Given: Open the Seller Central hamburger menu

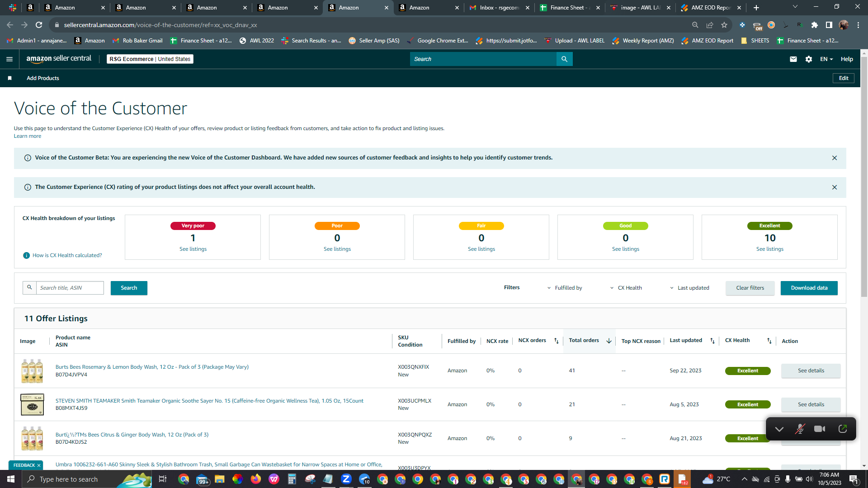Looking at the screenshot, I should tap(9, 59).
